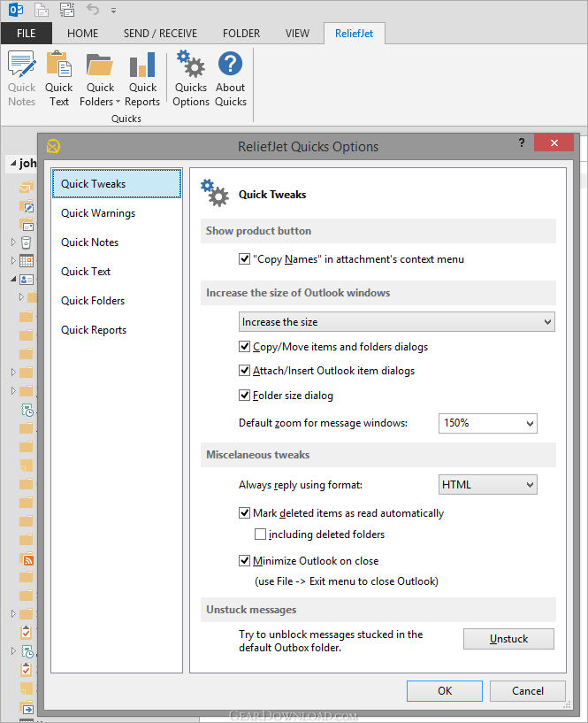Select the Contacts card icon
This screenshot has width=588, height=723.
pyautogui.click(x=27, y=280)
